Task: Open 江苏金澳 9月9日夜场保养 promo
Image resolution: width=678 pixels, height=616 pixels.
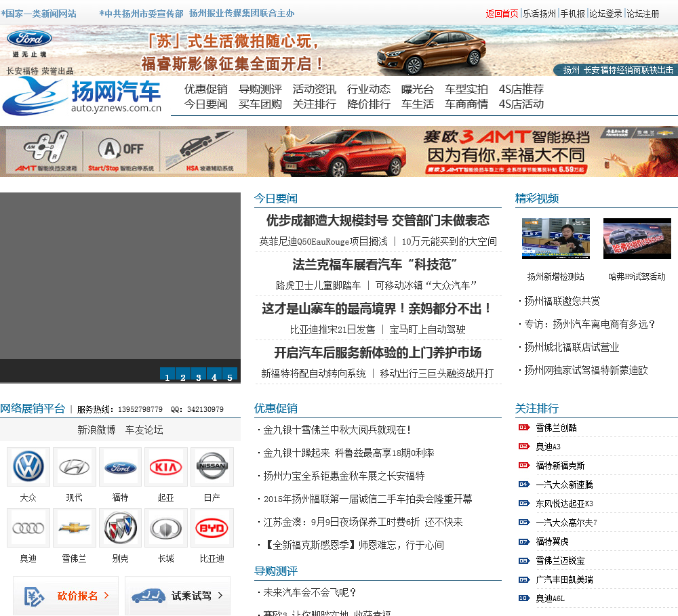Action: [363, 522]
